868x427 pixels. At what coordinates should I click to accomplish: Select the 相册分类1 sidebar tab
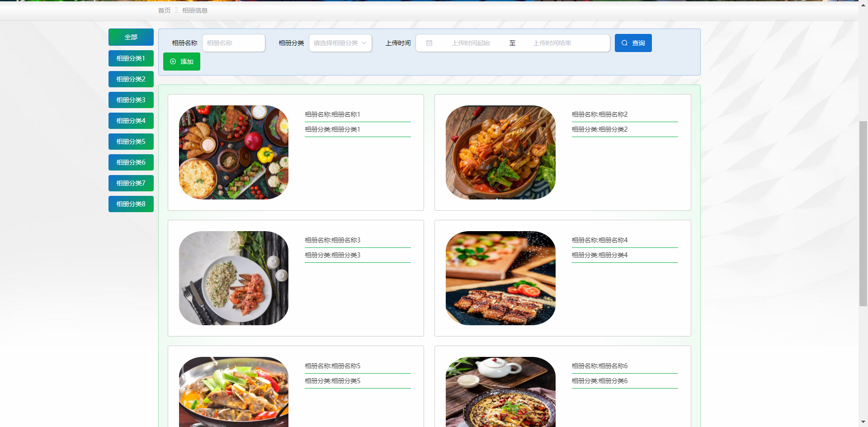131,58
